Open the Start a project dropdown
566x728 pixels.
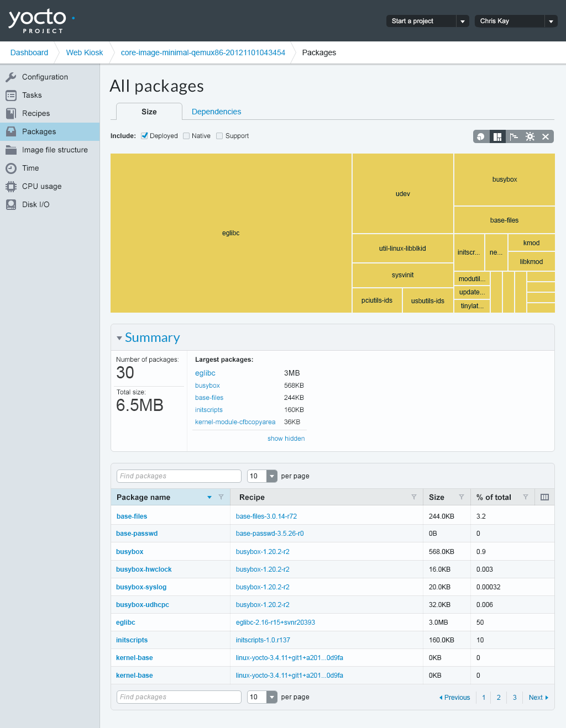pyautogui.click(x=463, y=21)
